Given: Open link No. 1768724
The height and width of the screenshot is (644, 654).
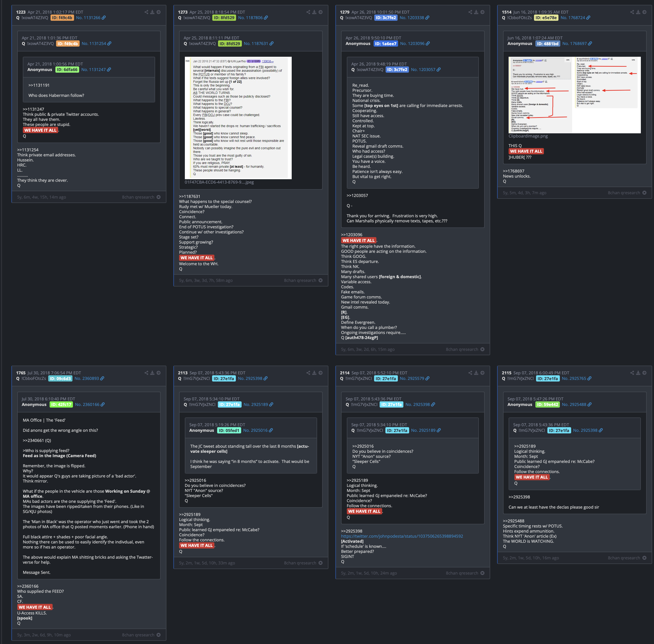Looking at the screenshot, I should (x=575, y=18).
